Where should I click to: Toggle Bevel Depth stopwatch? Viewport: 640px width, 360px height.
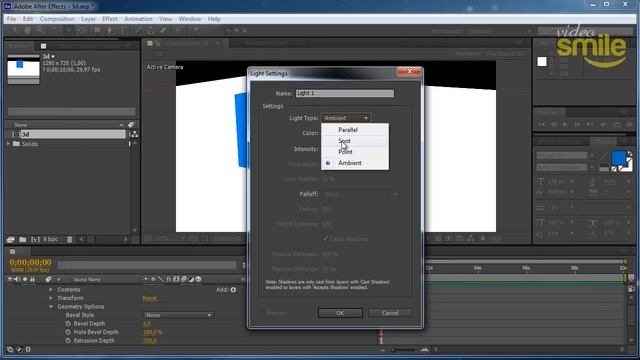coord(68,324)
